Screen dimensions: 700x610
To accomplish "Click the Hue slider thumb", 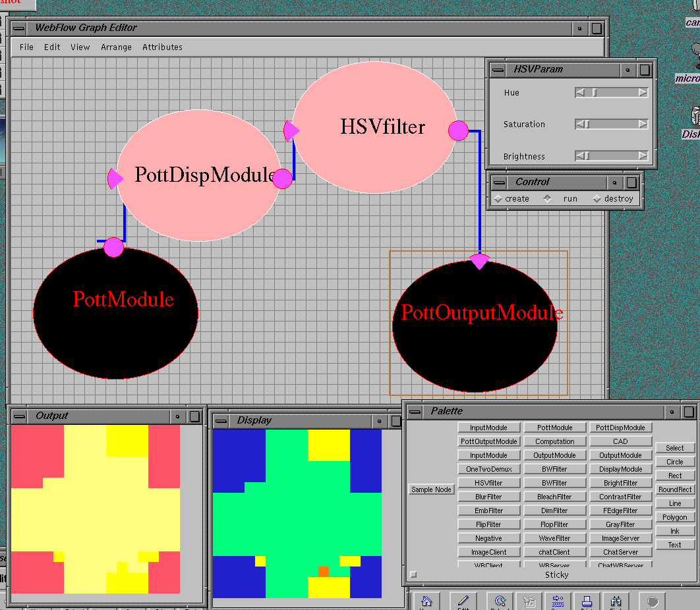I will pyautogui.click(x=594, y=92).
